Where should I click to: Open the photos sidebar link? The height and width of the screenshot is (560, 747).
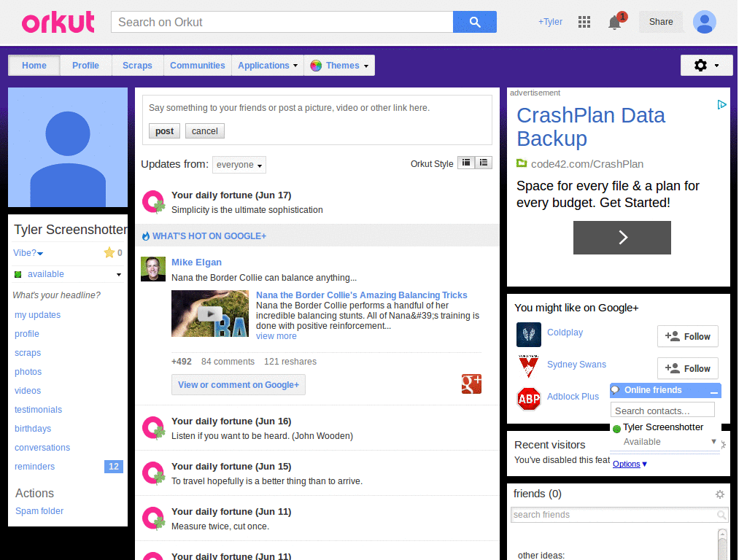tap(28, 371)
